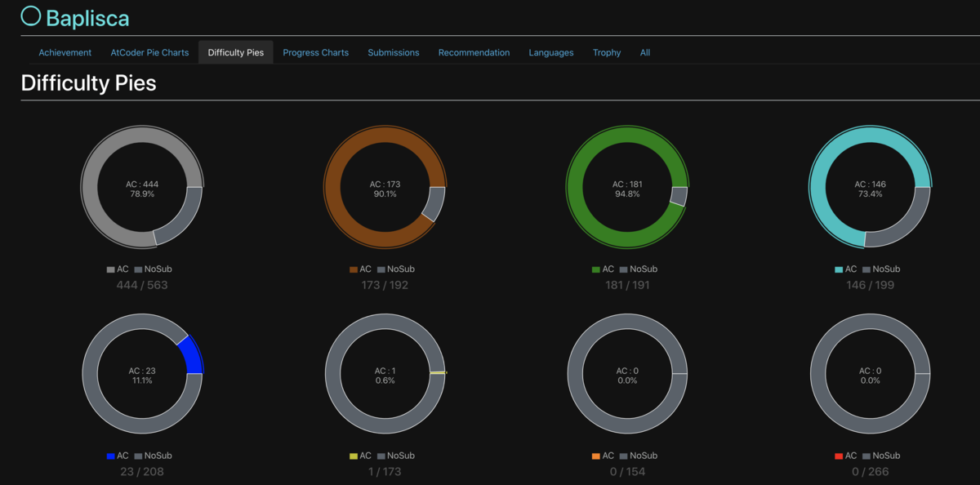Open the AtCoder Pie Charts tab
Screen dimensions: 980x485
click(x=149, y=52)
